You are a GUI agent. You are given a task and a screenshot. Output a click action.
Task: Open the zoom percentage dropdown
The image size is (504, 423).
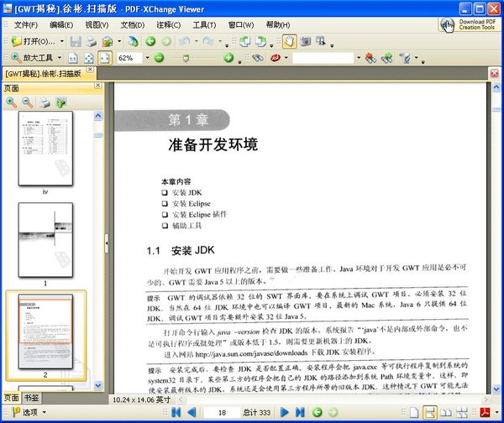point(147,58)
